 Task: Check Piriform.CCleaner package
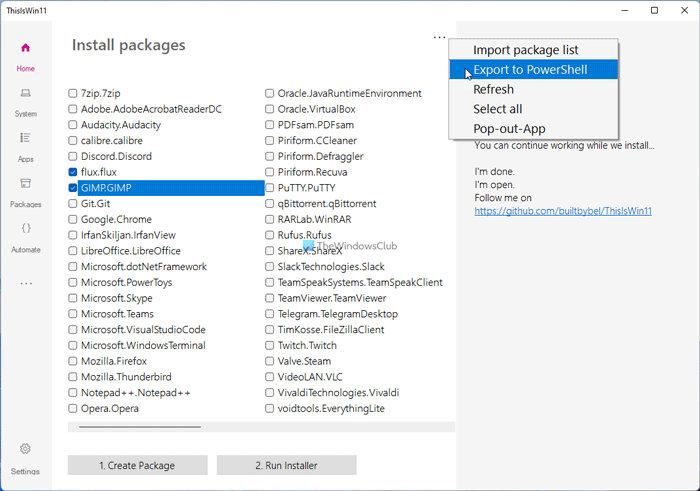(x=269, y=141)
